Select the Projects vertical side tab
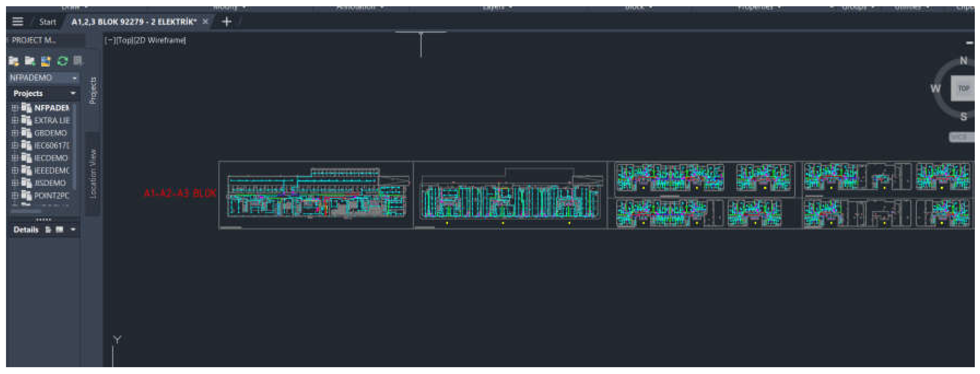This screenshot has width=980, height=374. [92, 90]
